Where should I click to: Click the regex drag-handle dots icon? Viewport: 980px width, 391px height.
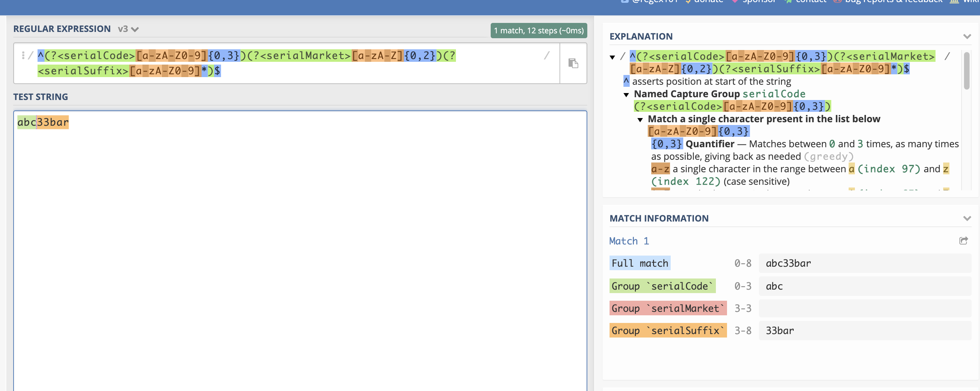tap(23, 56)
